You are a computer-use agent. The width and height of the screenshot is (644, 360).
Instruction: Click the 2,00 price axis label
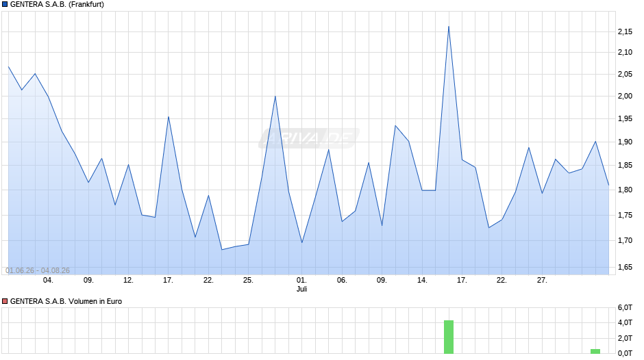click(625, 96)
